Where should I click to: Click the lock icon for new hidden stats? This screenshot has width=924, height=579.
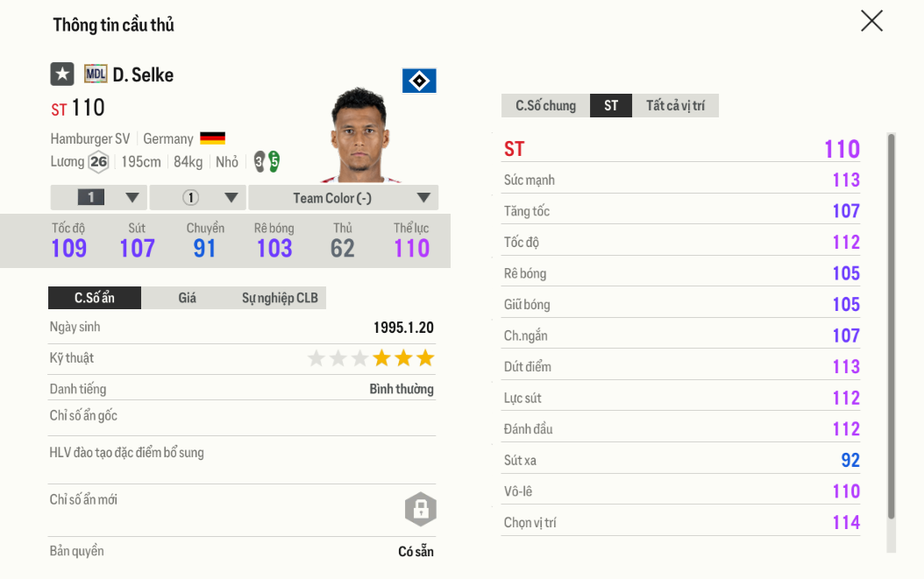[420, 509]
